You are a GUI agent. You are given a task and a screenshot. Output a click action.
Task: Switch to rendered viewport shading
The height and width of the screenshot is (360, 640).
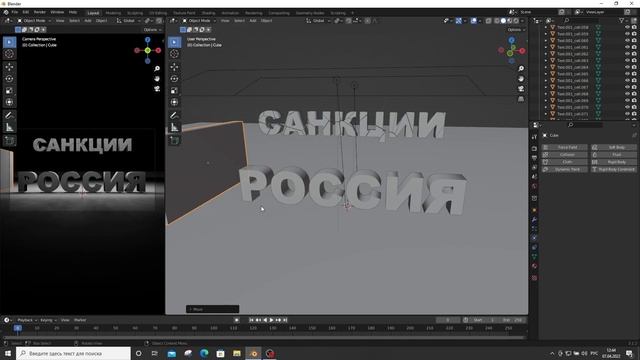[x=516, y=20]
